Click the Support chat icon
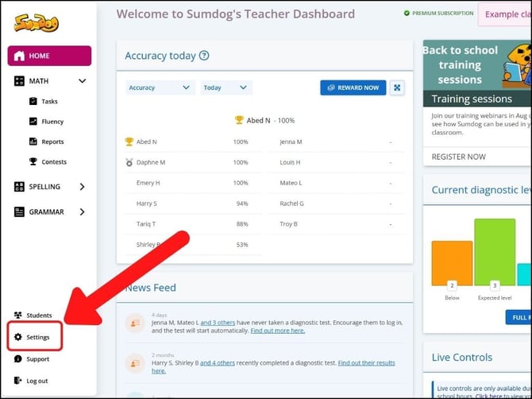Image resolution: width=532 pixels, height=399 pixels. click(x=18, y=359)
